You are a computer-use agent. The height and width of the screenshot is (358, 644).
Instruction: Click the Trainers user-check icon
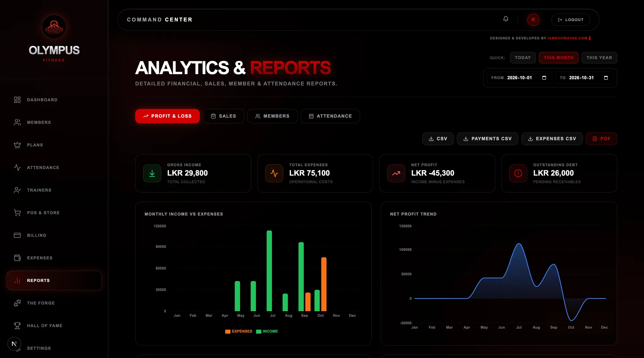(17, 190)
